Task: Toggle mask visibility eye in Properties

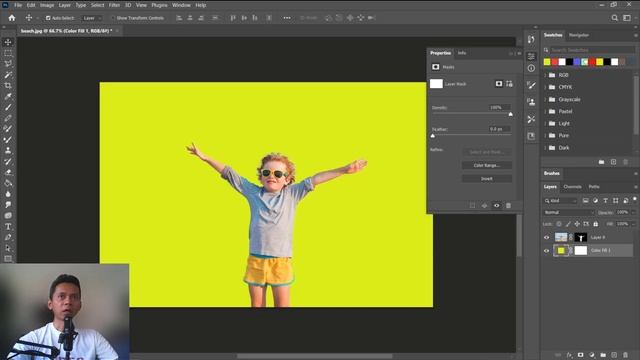Action: click(497, 206)
